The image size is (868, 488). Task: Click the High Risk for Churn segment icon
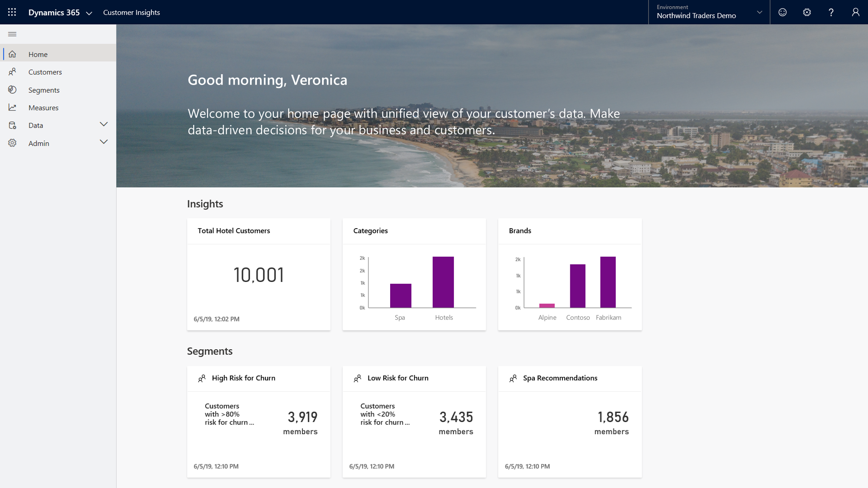coord(202,378)
